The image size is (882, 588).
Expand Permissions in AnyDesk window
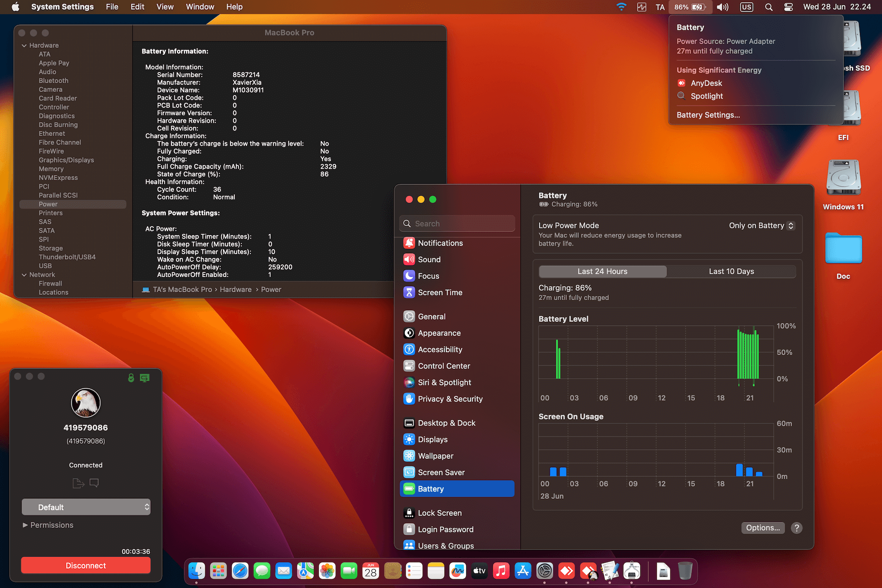click(x=25, y=525)
